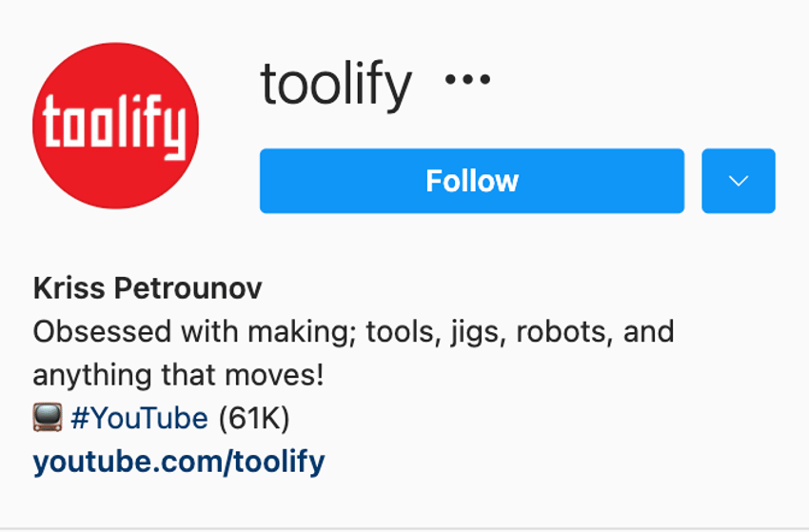Click the white toolify logo lettering

(x=114, y=127)
